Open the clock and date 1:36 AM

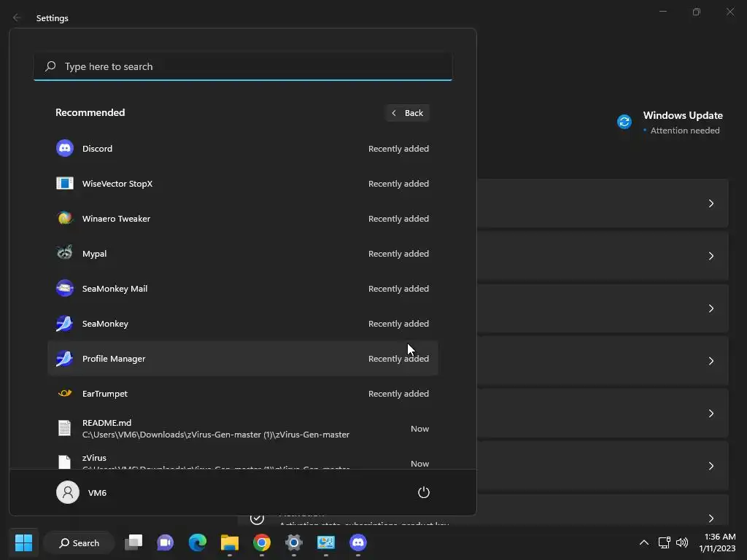[x=717, y=542]
